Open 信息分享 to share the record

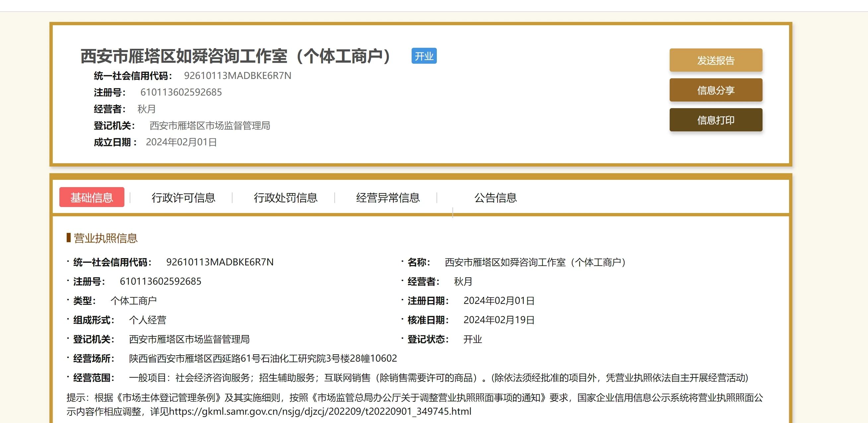pyautogui.click(x=715, y=90)
